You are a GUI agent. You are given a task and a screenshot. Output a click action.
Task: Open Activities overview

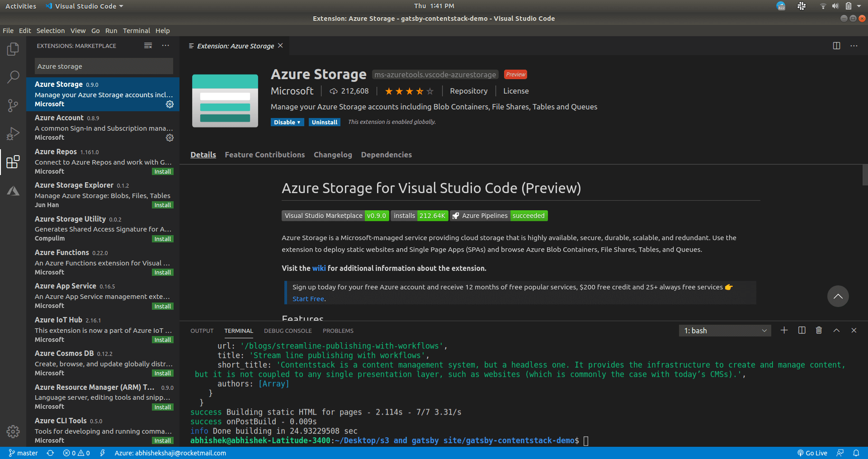tap(20, 6)
